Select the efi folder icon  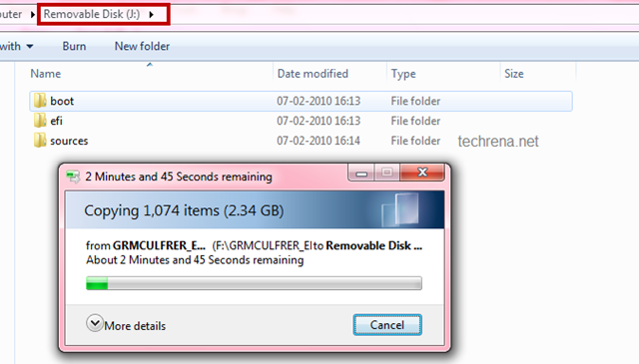click(40, 121)
